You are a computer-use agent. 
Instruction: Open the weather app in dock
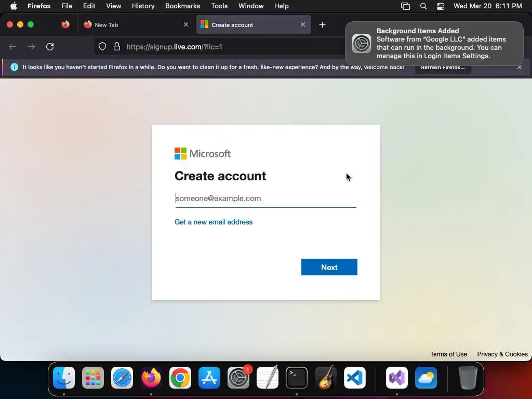tap(426, 378)
